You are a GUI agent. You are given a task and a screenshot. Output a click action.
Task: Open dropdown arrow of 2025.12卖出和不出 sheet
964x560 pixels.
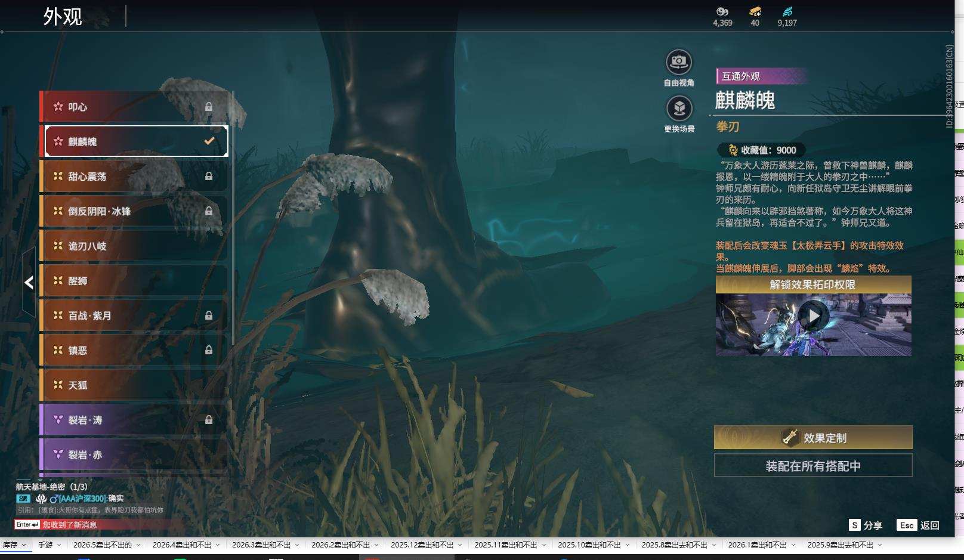tap(460, 545)
